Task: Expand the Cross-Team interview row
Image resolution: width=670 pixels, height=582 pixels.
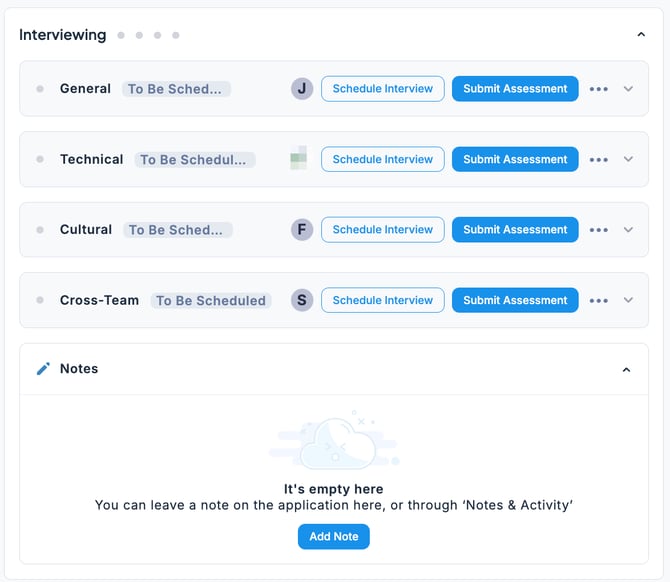Action: coord(628,300)
